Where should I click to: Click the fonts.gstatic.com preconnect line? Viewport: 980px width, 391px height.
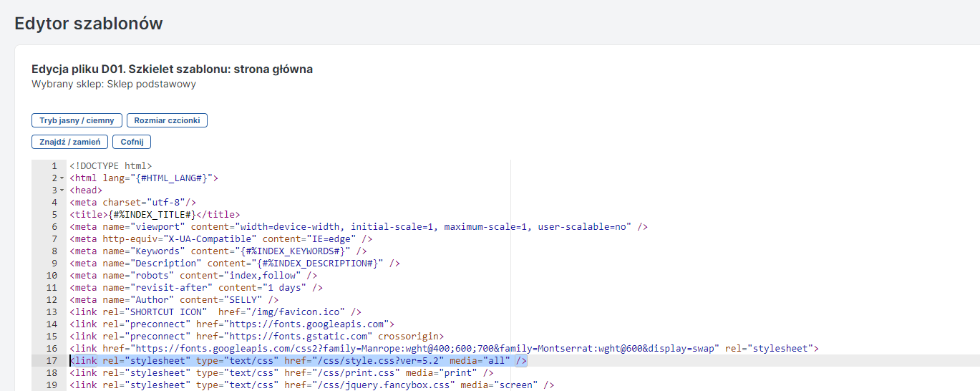point(256,337)
